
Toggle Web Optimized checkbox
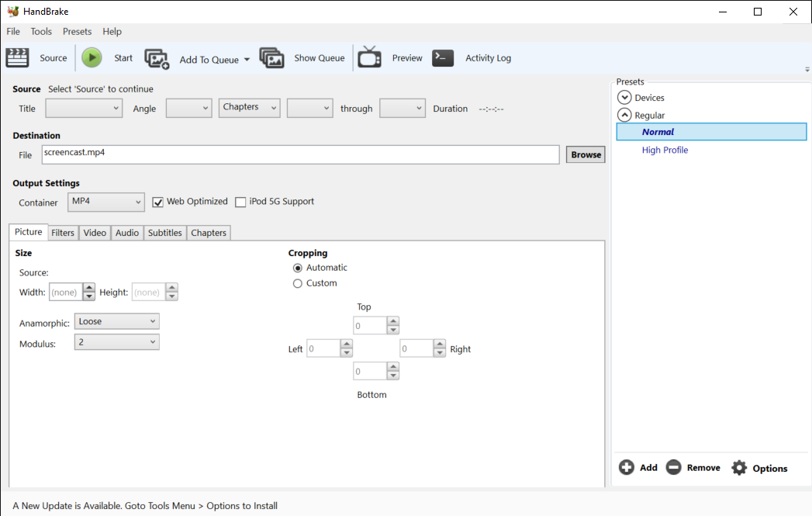[158, 202]
